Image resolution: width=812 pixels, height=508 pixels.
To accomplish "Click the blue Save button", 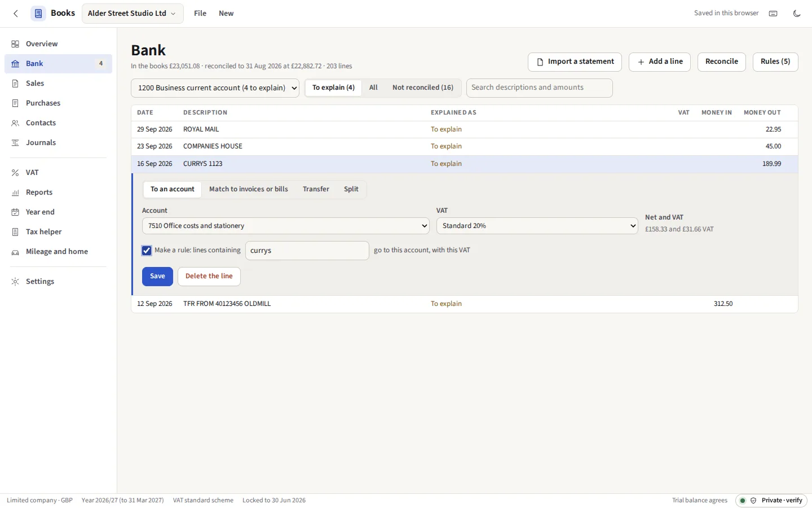I will click(x=157, y=277).
